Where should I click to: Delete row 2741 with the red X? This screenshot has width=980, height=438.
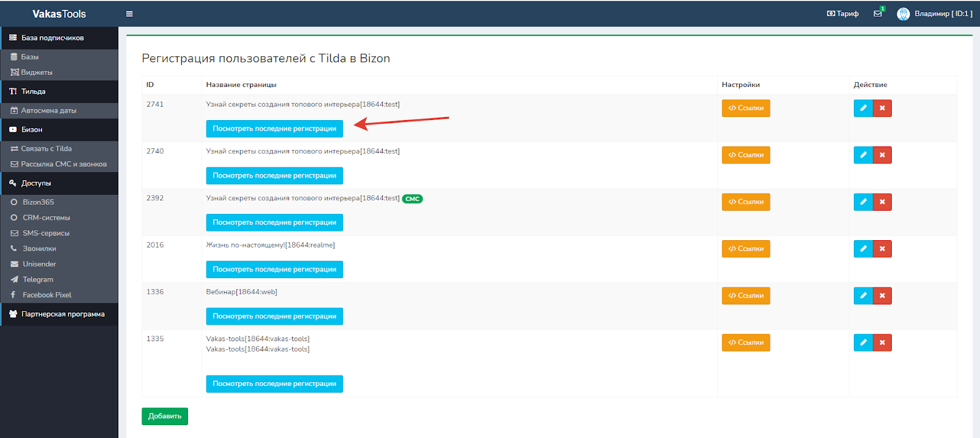(882, 108)
